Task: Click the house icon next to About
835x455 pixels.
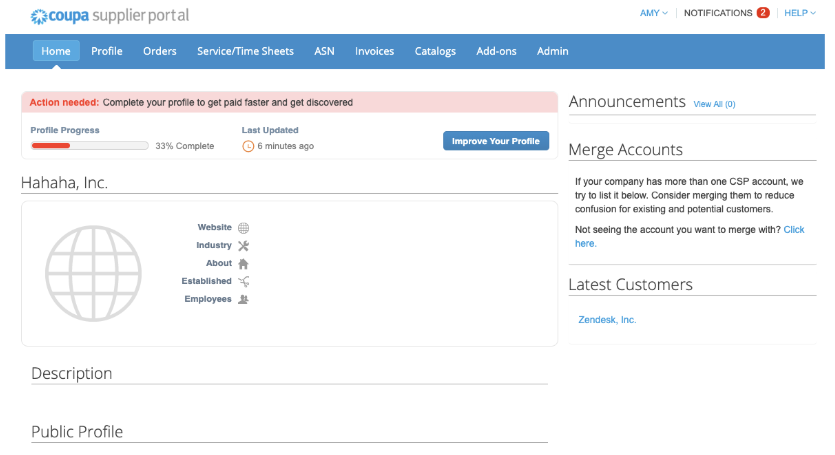Action: tap(243, 264)
